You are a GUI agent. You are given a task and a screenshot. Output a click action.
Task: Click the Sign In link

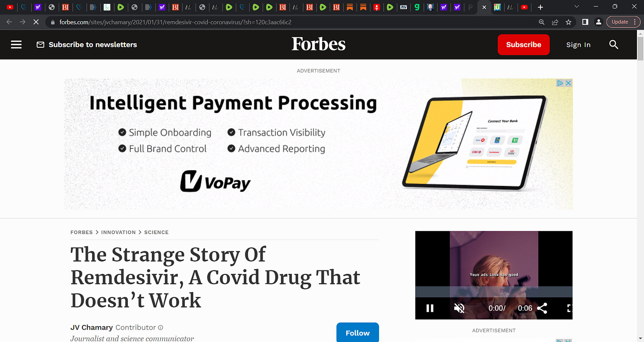578,45
